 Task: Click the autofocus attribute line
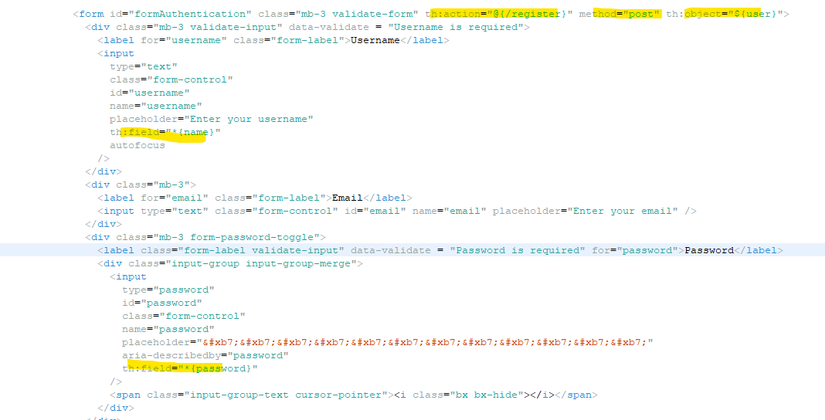[x=137, y=145]
